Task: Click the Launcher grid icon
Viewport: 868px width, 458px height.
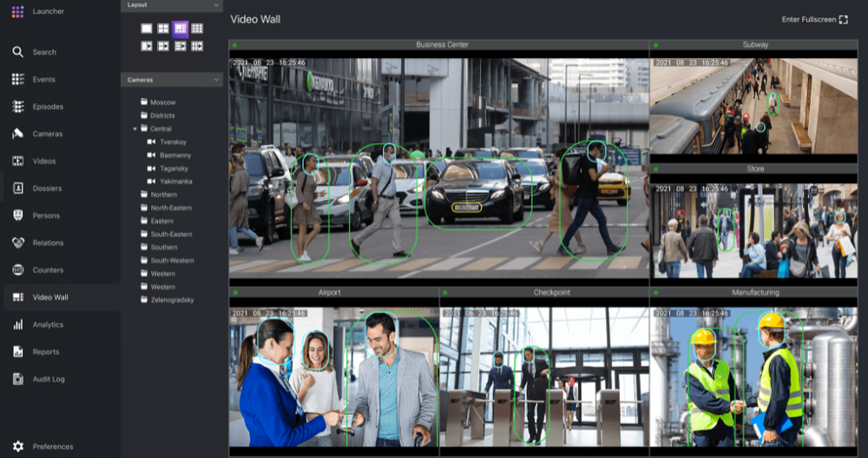Action: (17, 11)
